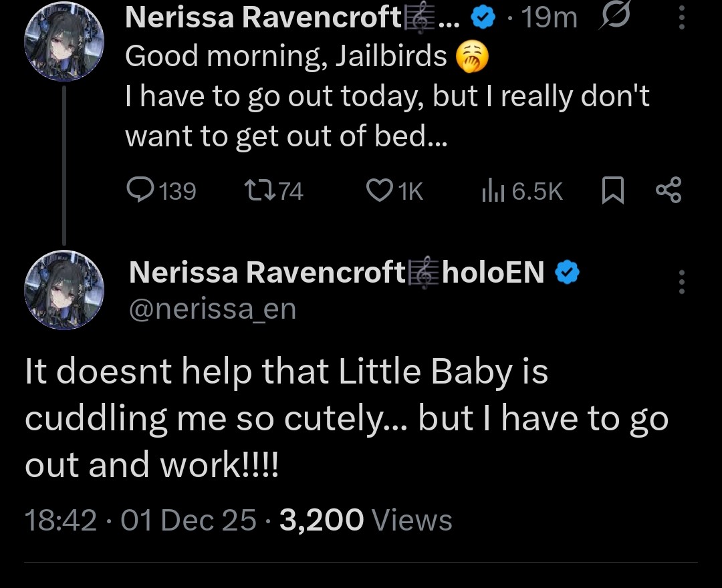Open the @nerissa_en handle profile
The width and height of the screenshot is (722, 588).
pyautogui.click(x=211, y=309)
